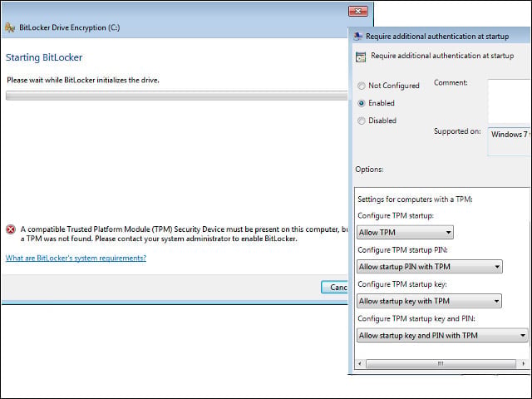This screenshot has height=399, width=532.
Task: Click the Options horizontal scrollbar thumb
Action: point(441,364)
